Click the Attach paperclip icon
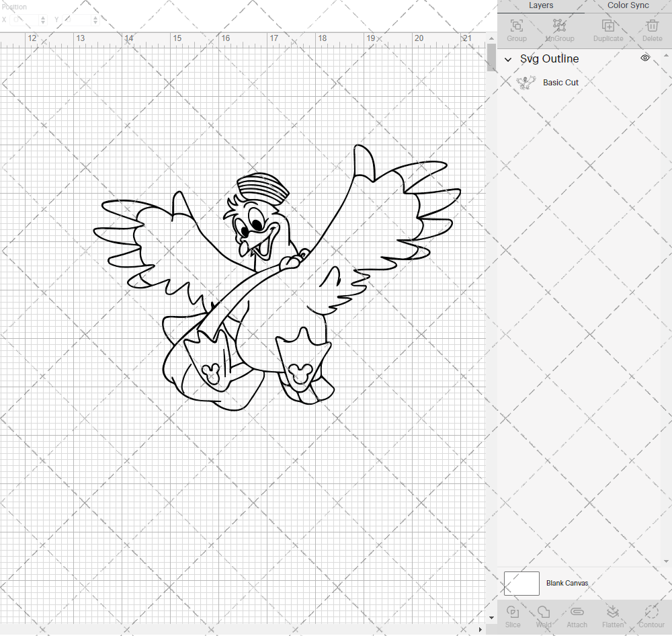 click(x=577, y=616)
